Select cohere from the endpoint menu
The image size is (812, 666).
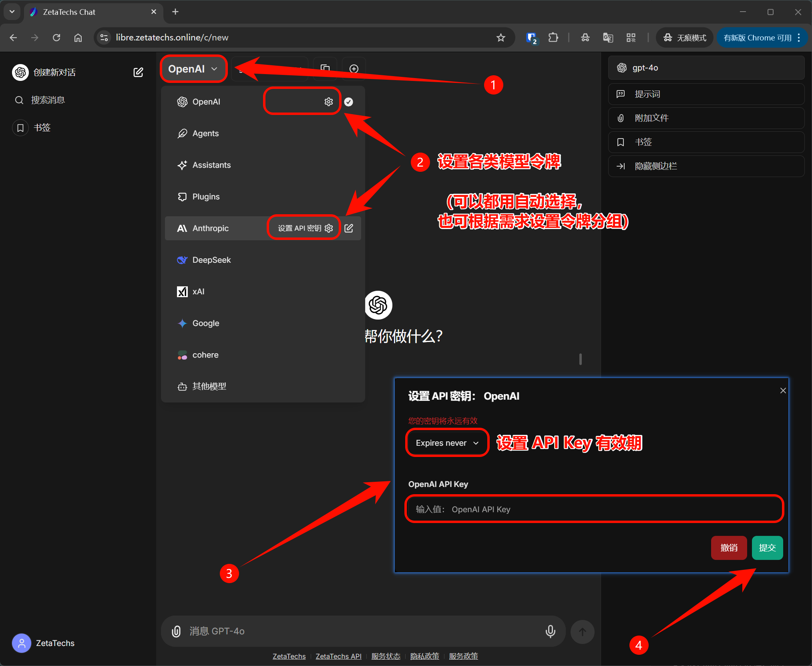pos(263,355)
